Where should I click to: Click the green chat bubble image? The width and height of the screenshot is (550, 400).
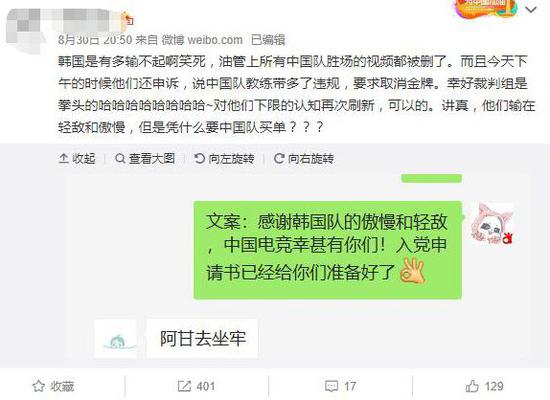click(327, 250)
